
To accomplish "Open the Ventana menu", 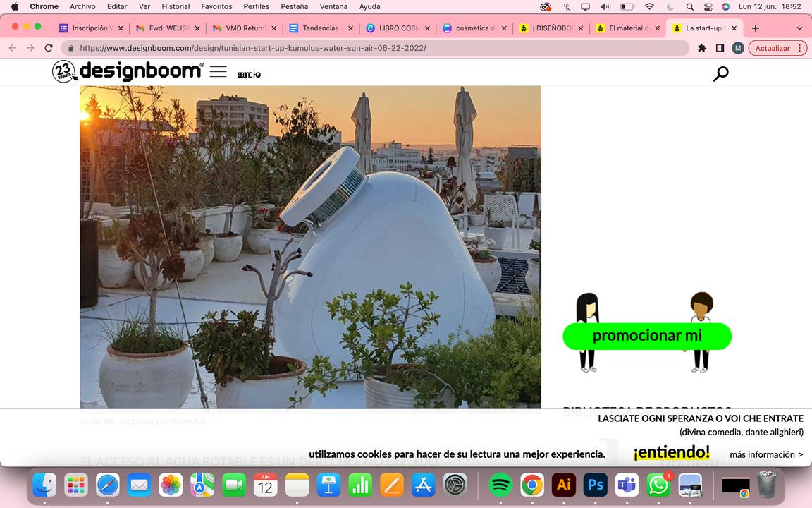I will click(x=333, y=7).
